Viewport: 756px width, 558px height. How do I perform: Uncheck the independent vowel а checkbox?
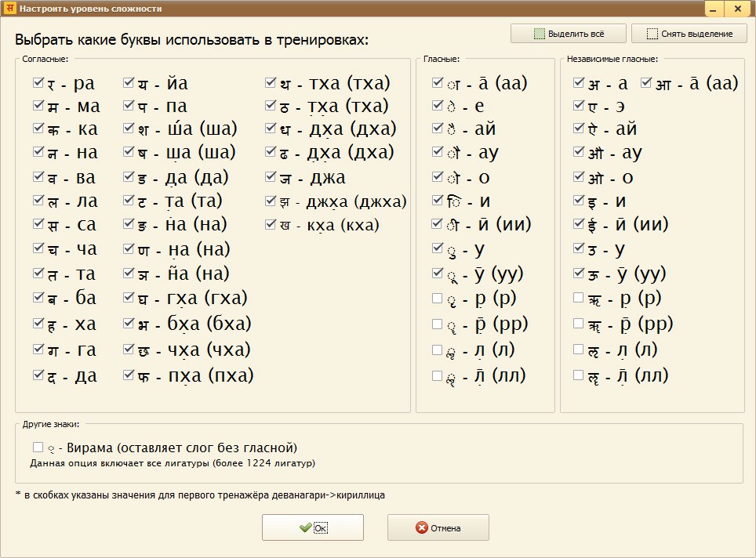(579, 82)
